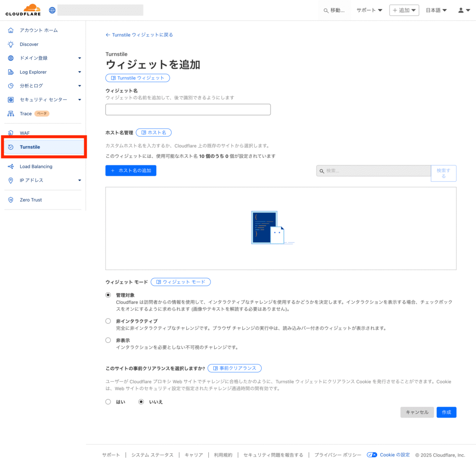Click the hostname 検索 field
Image resolution: width=476 pixels, height=464 pixels.
pyautogui.click(x=374, y=171)
